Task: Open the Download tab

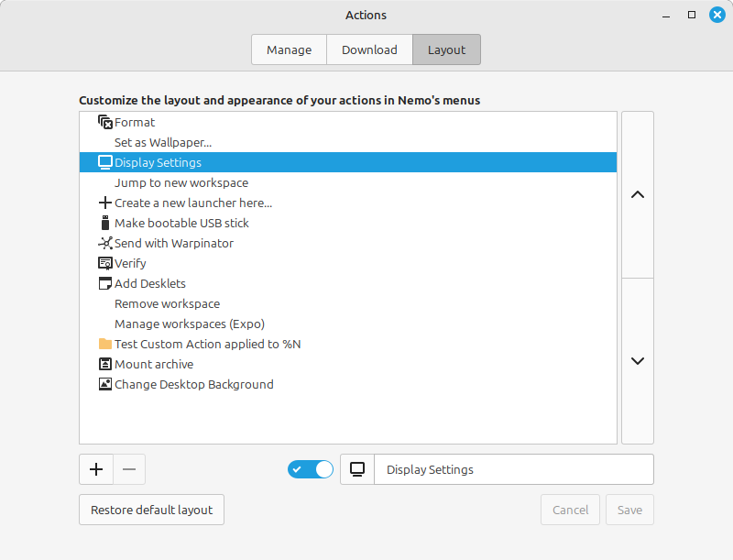Action: (369, 49)
